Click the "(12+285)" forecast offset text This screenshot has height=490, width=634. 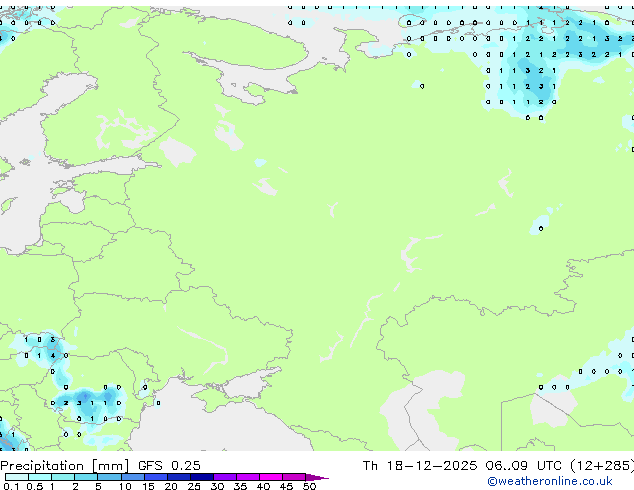pos(602,466)
